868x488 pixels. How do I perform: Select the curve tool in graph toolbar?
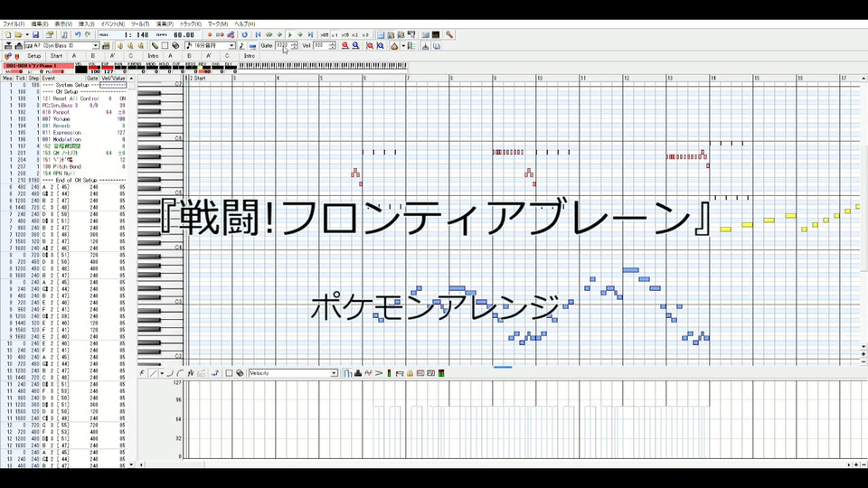coord(170,373)
